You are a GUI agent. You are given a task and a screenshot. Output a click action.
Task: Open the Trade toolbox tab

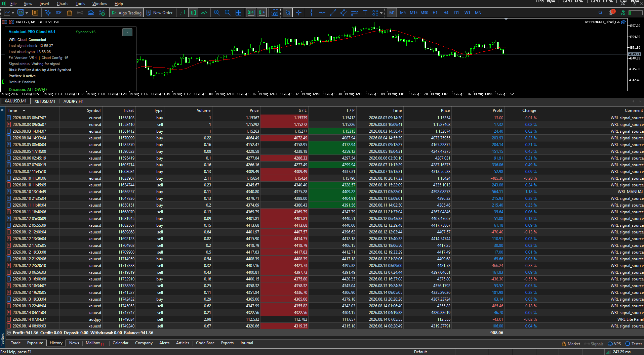point(15,343)
